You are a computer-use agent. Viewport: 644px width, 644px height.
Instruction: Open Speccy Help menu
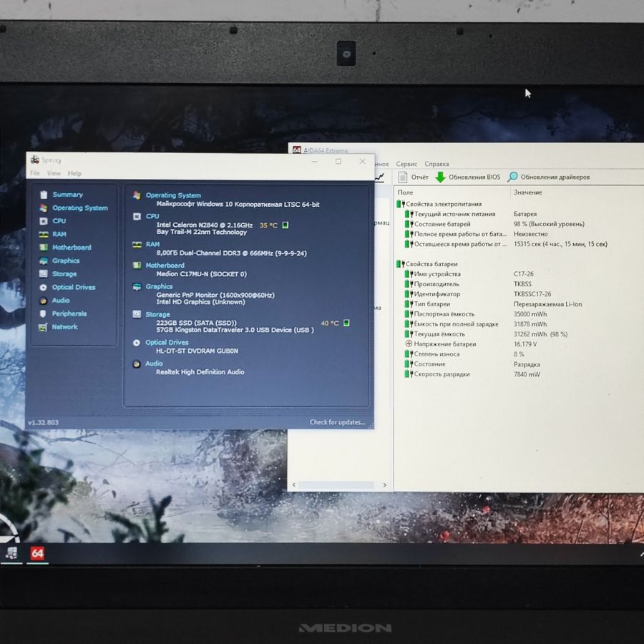74,173
